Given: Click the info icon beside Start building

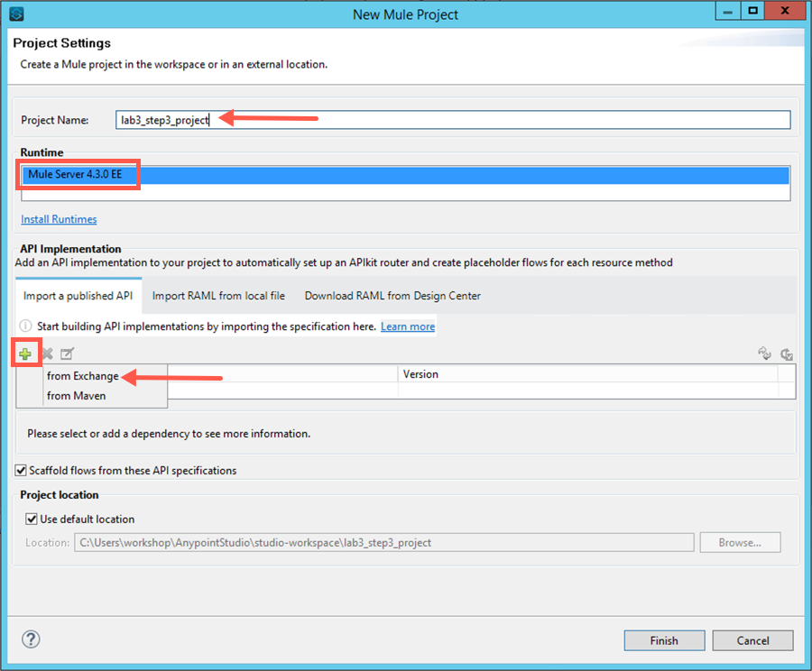Looking at the screenshot, I should click(25, 326).
